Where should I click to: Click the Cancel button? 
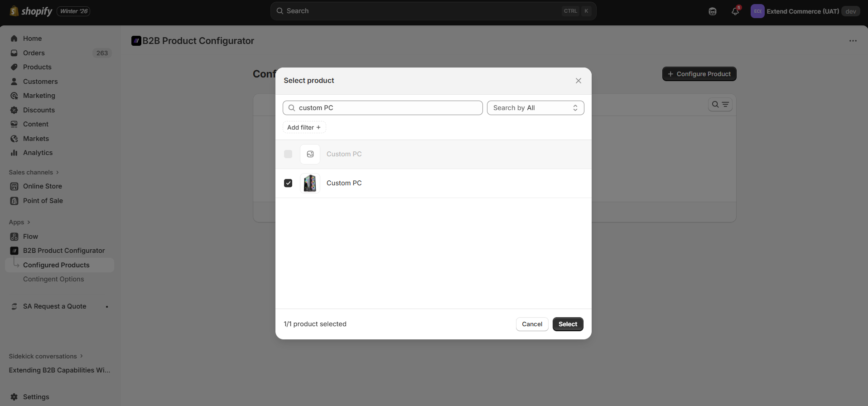[532, 324]
